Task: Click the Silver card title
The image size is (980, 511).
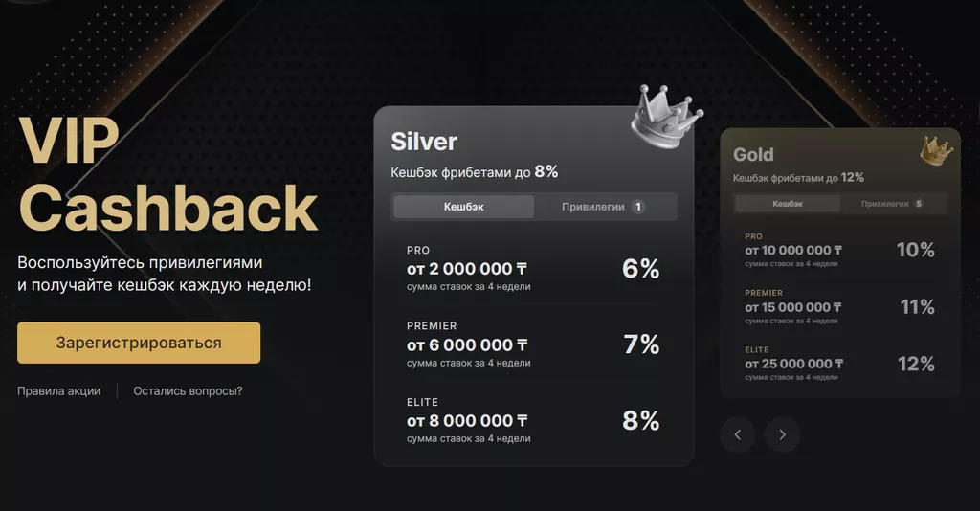Action: (424, 142)
